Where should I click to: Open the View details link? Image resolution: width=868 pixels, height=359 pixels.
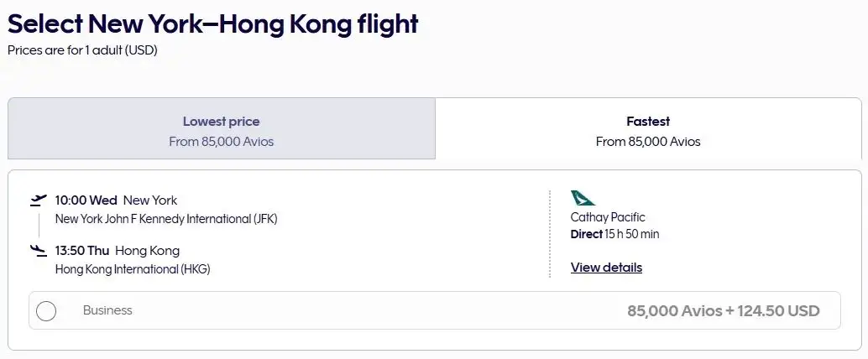tap(606, 268)
